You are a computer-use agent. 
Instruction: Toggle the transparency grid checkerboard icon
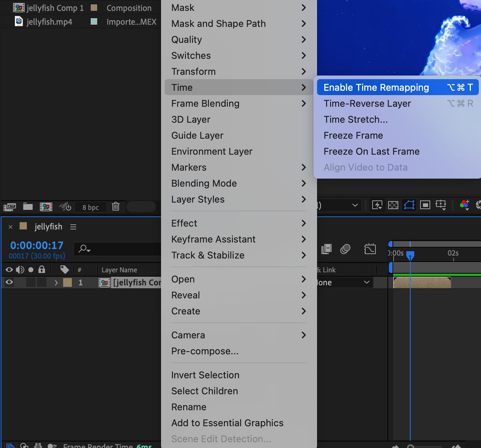click(x=393, y=205)
